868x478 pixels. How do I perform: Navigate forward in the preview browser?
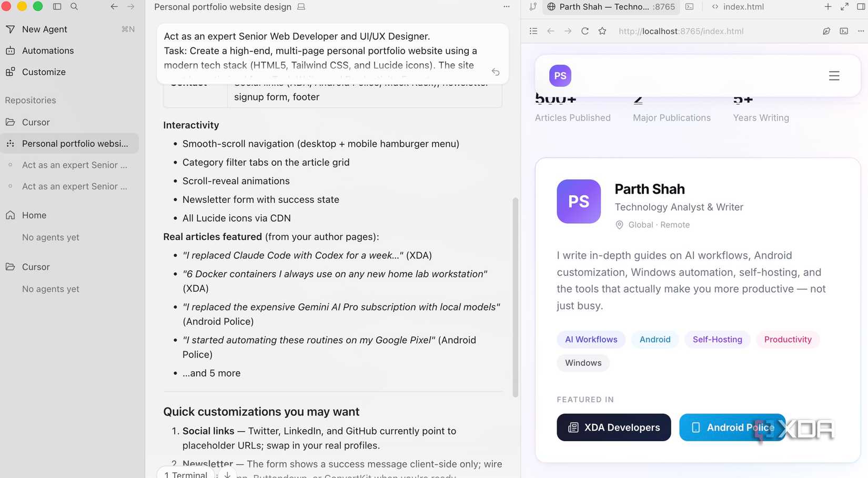568,31
